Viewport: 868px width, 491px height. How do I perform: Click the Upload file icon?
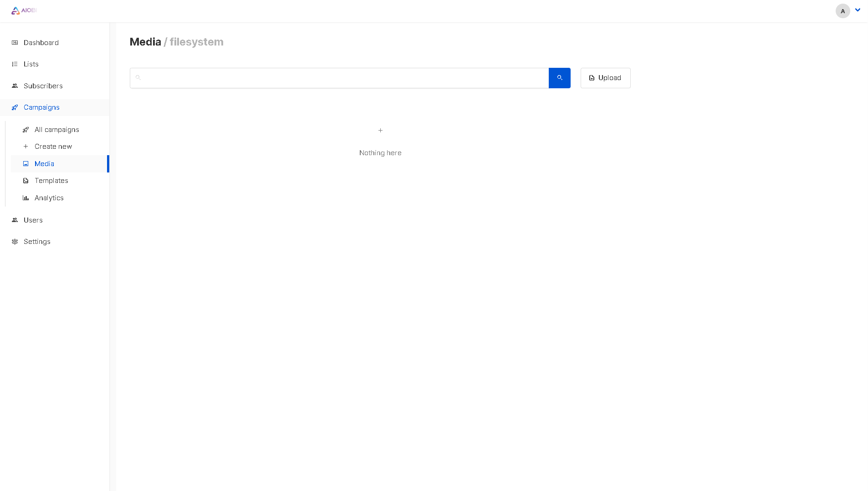(591, 78)
